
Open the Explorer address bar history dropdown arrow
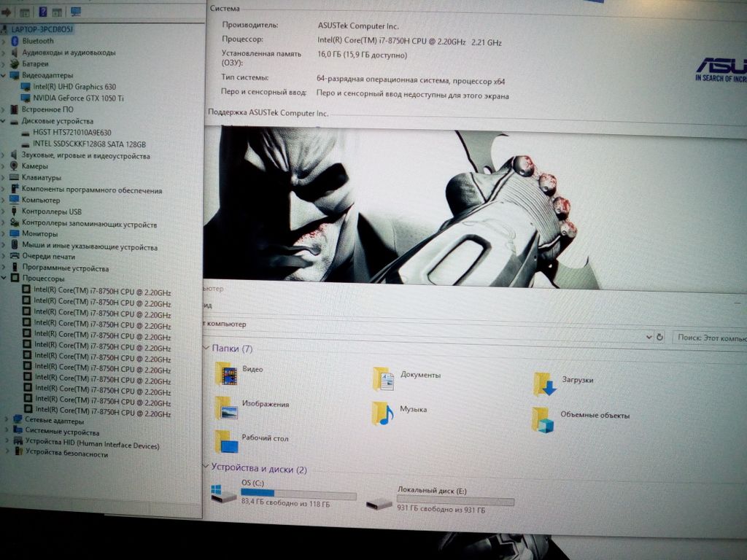point(649,337)
